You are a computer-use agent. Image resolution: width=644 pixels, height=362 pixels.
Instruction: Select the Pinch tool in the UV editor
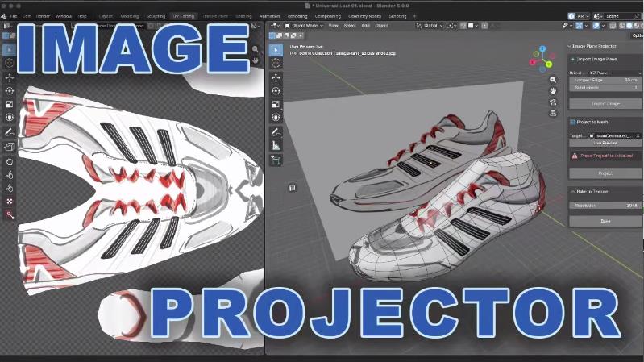(x=9, y=188)
